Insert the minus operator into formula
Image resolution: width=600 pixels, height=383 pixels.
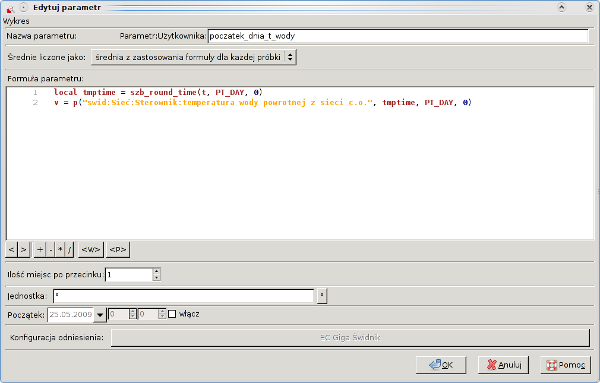(51, 249)
